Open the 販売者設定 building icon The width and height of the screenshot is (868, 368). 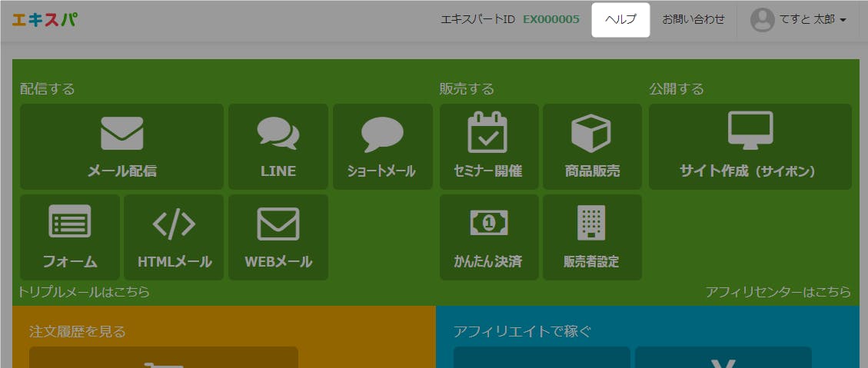[591, 223]
